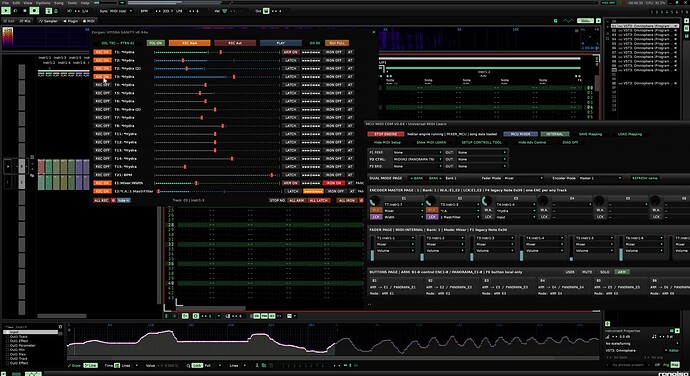Click the E1 encoder knob

tap(374, 201)
